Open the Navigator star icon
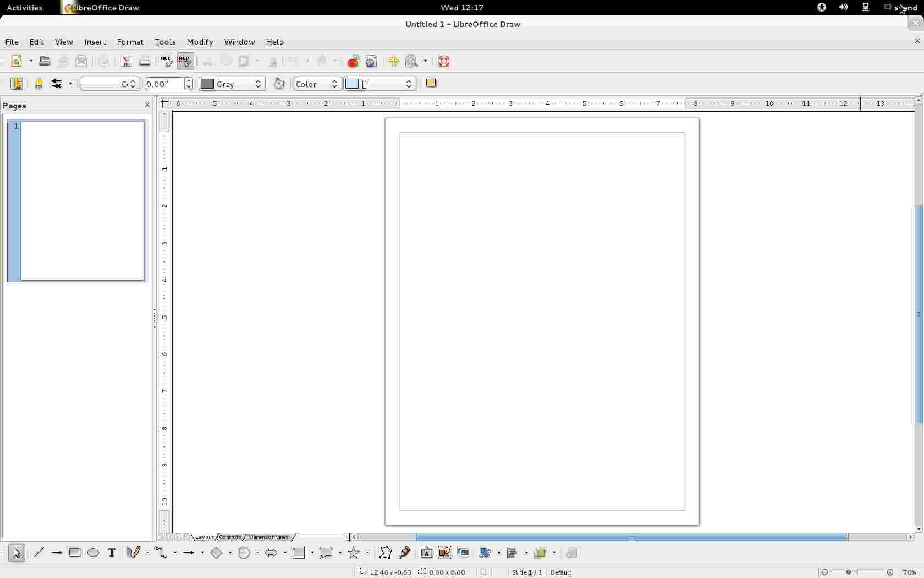 (394, 62)
